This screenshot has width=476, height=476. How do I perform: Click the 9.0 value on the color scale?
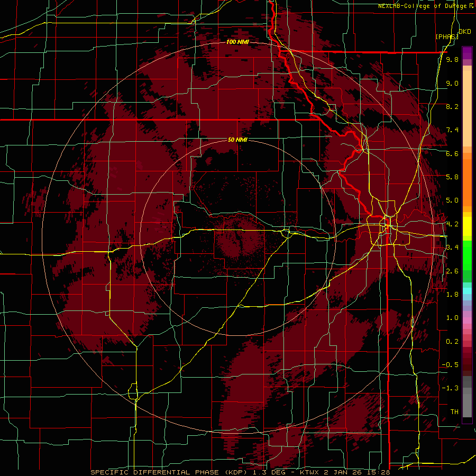click(452, 83)
